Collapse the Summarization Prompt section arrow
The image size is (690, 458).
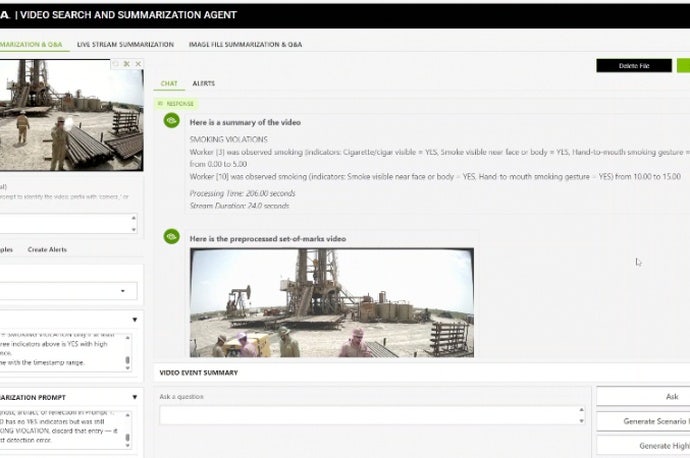click(x=135, y=397)
